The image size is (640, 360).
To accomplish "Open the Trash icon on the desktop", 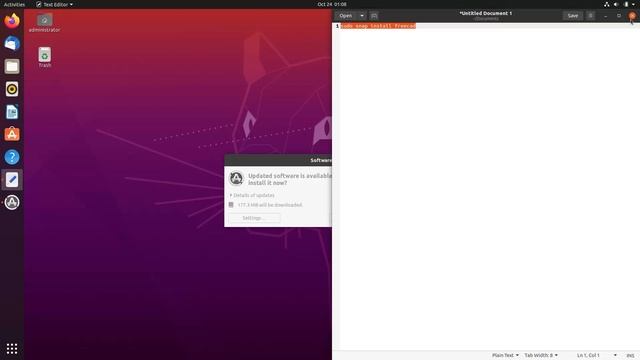I will (44, 57).
